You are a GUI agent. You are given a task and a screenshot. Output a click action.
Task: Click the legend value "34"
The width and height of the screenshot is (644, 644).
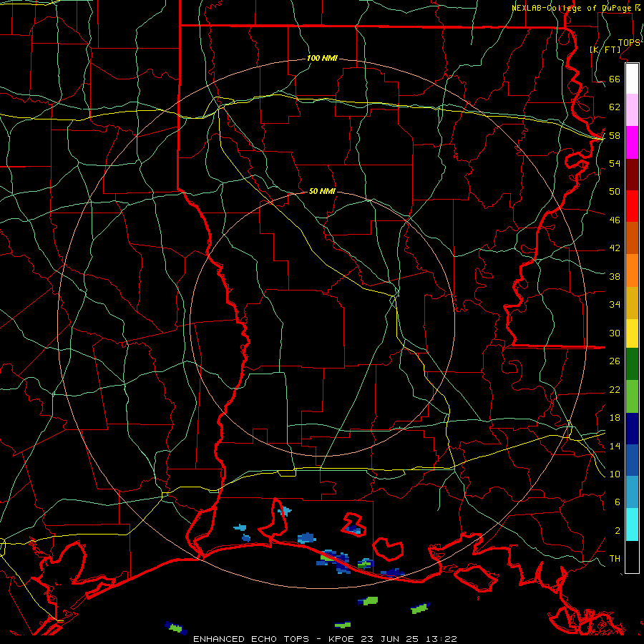pos(615,305)
